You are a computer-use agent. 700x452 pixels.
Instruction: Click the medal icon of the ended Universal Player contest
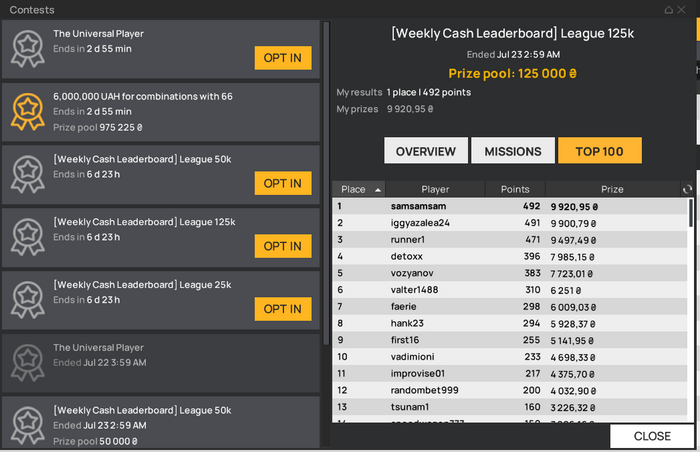[28, 363]
